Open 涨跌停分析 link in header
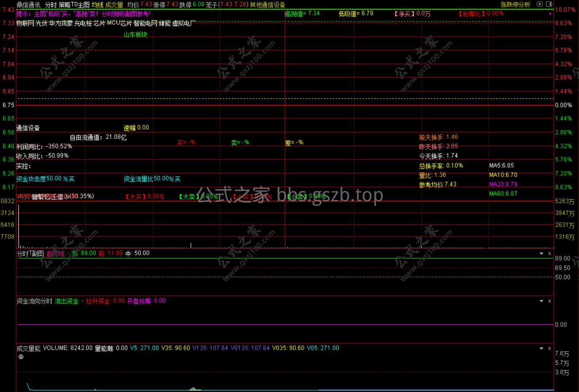This screenshot has width=579, height=392. pyautogui.click(x=515, y=5)
